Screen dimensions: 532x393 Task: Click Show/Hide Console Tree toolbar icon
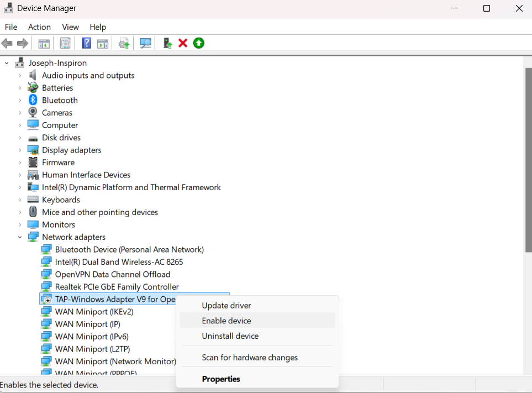(44, 43)
